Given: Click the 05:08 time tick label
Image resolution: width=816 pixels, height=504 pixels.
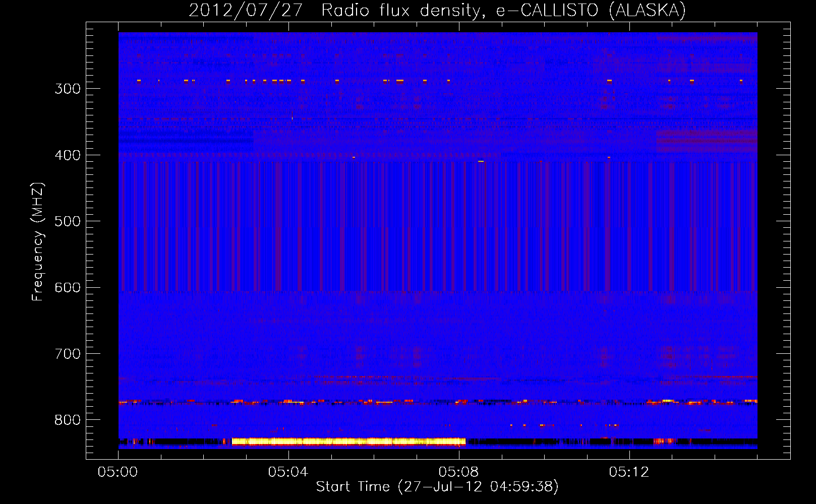Looking at the screenshot, I should click(x=458, y=472).
